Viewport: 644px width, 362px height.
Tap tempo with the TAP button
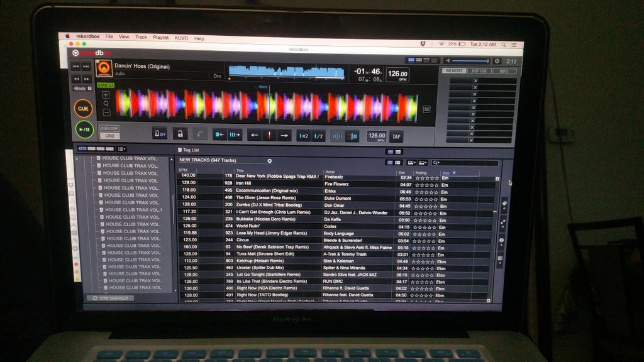pyautogui.click(x=396, y=136)
